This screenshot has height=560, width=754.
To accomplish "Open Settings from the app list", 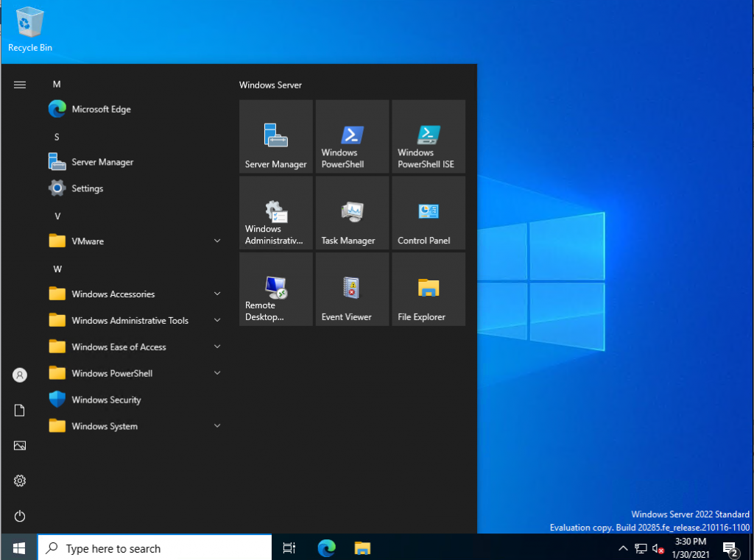I will click(135, 188).
